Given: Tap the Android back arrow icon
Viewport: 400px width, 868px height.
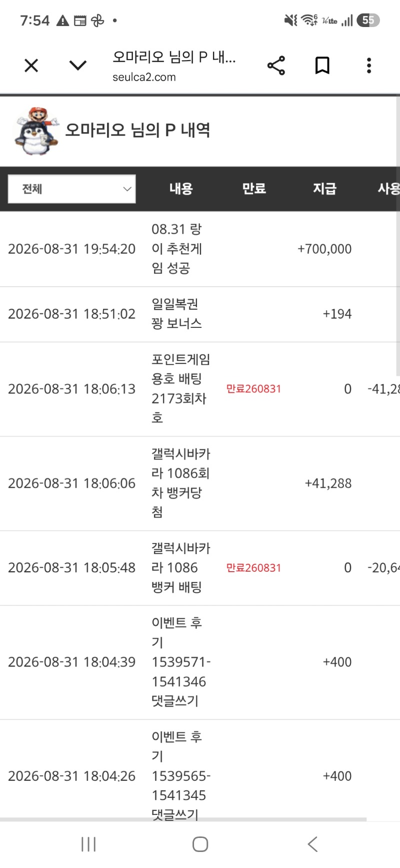Looking at the screenshot, I should point(312,844).
